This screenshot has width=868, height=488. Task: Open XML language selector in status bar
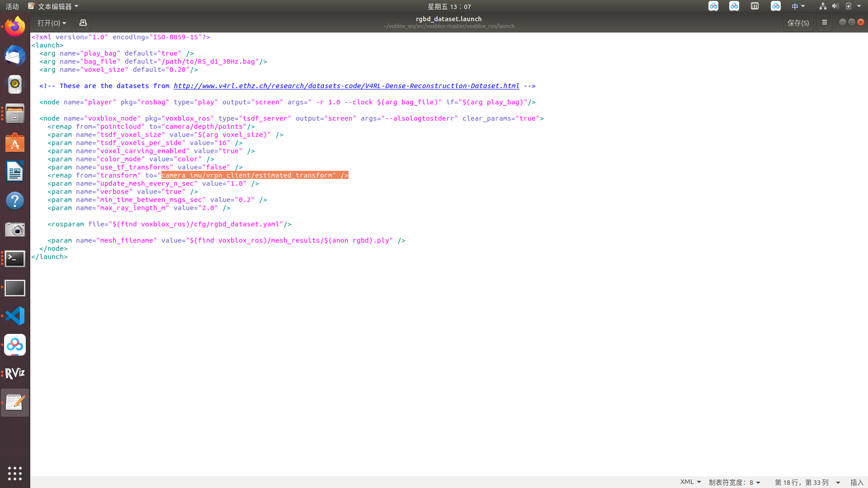(x=690, y=482)
